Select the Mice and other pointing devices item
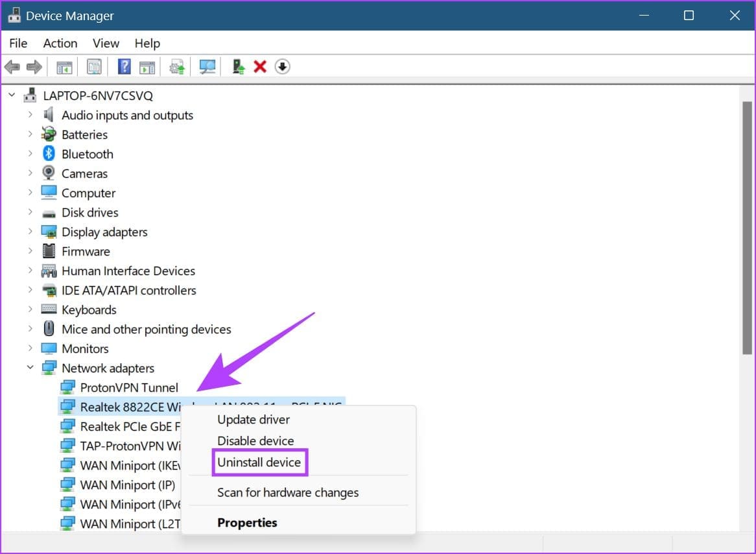The image size is (756, 554). [146, 329]
